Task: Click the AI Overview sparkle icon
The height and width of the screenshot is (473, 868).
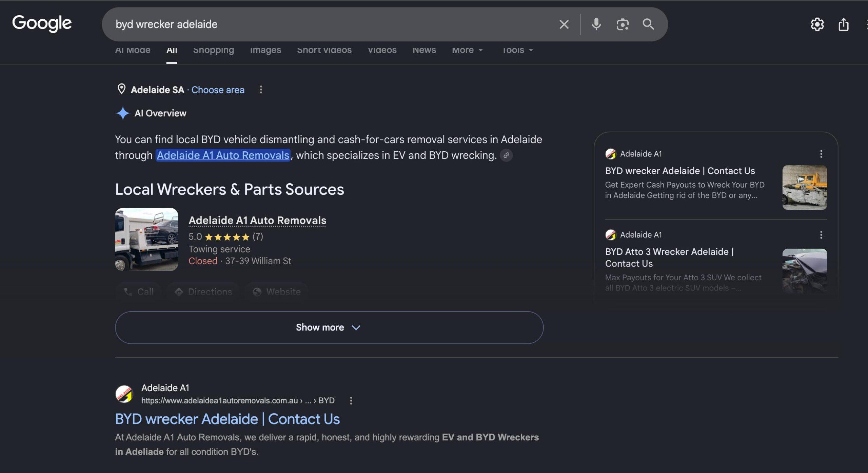Action: [123, 113]
